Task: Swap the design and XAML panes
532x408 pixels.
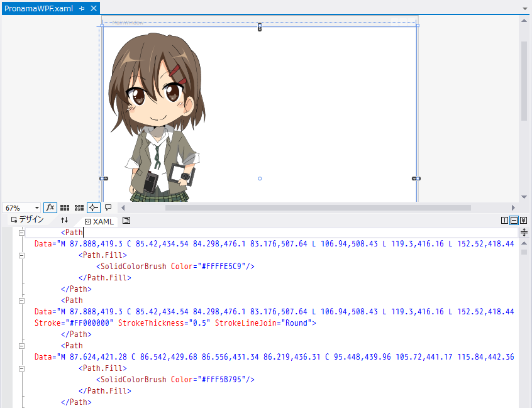Action: [64, 221]
